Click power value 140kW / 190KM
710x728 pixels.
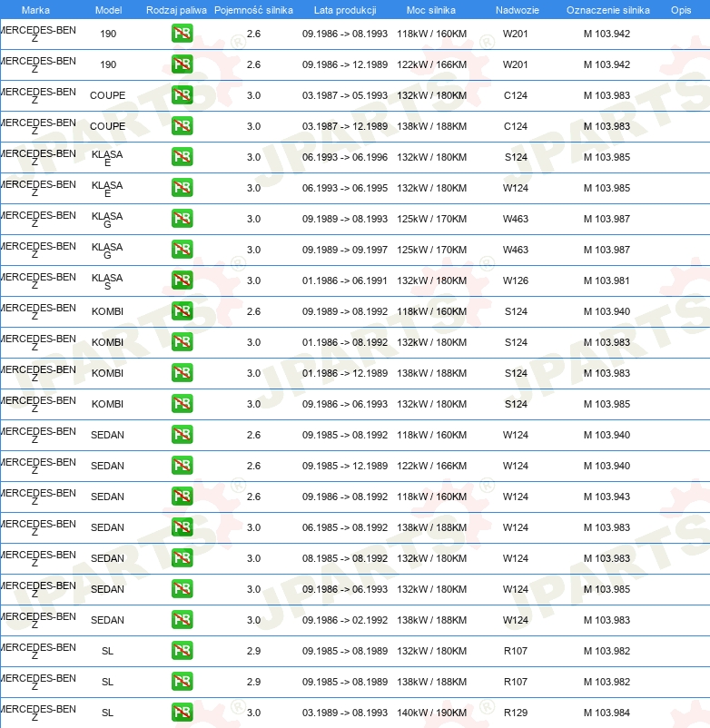point(432,713)
